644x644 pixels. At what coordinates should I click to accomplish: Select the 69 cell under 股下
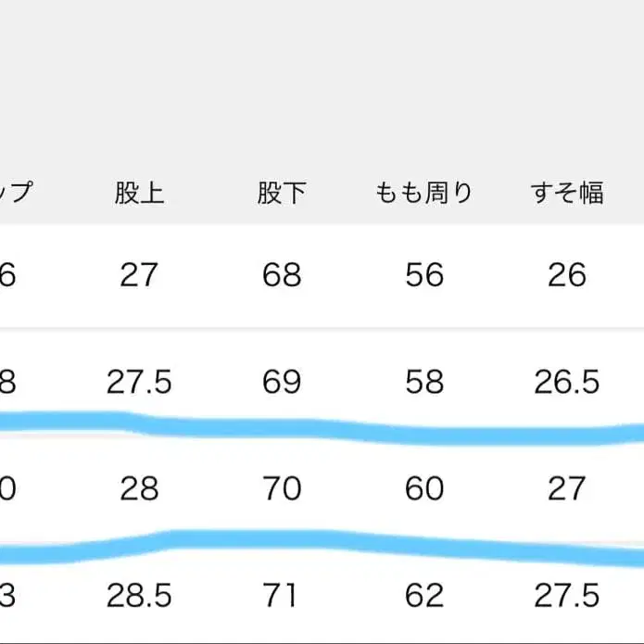click(282, 382)
